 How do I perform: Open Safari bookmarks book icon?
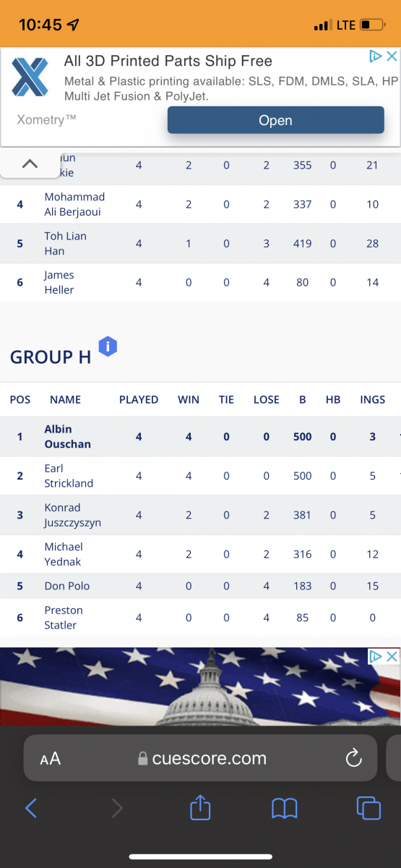pos(285,808)
